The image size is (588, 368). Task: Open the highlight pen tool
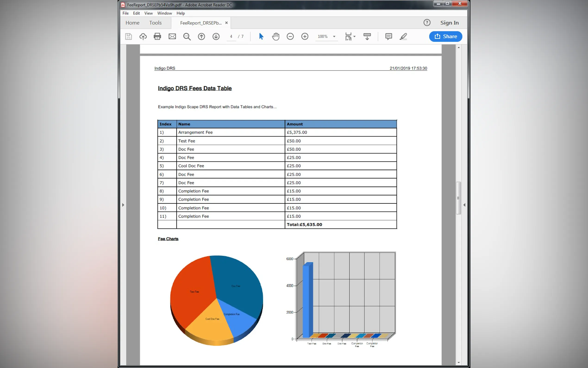[x=403, y=37]
